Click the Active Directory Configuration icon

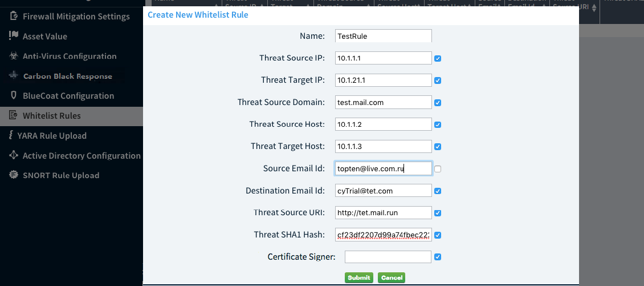pos(14,155)
